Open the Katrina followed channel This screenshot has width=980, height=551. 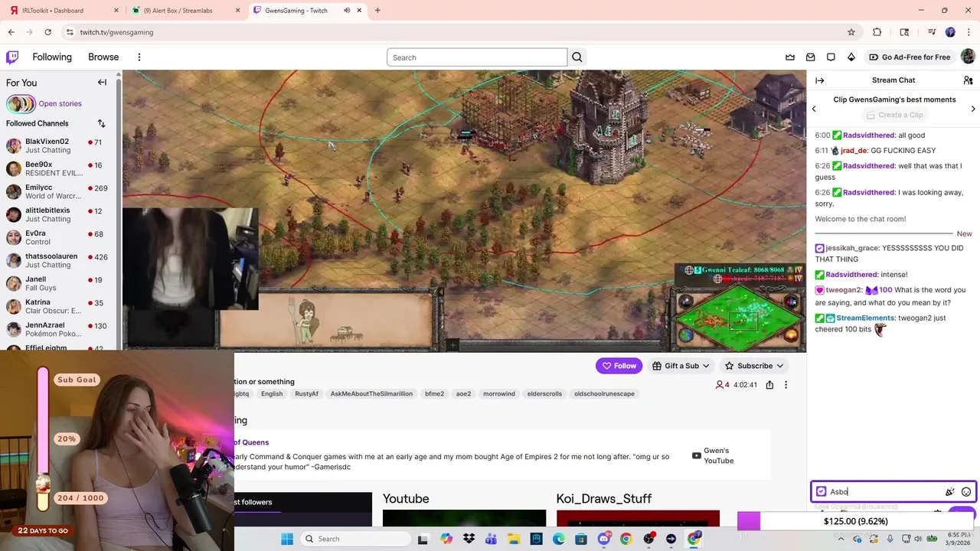click(x=59, y=306)
